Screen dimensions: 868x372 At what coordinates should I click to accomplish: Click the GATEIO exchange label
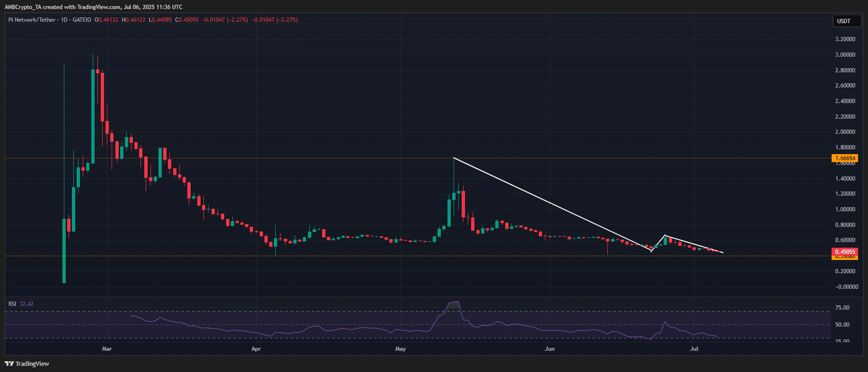click(x=82, y=20)
